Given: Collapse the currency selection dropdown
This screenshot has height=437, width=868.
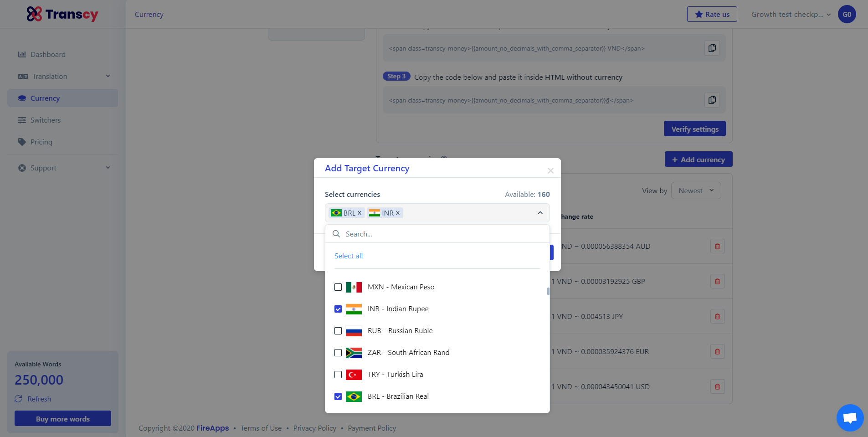Looking at the screenshot, I should pos(540,213).
